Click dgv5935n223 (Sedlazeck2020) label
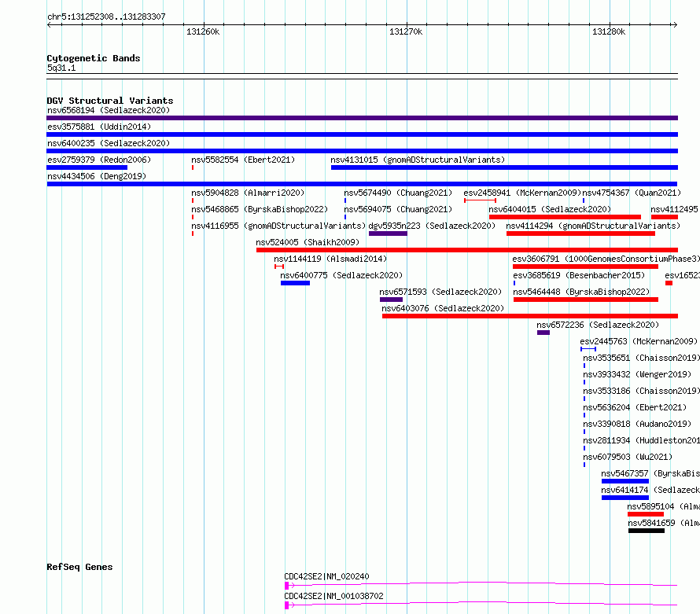 click(432, 226)
